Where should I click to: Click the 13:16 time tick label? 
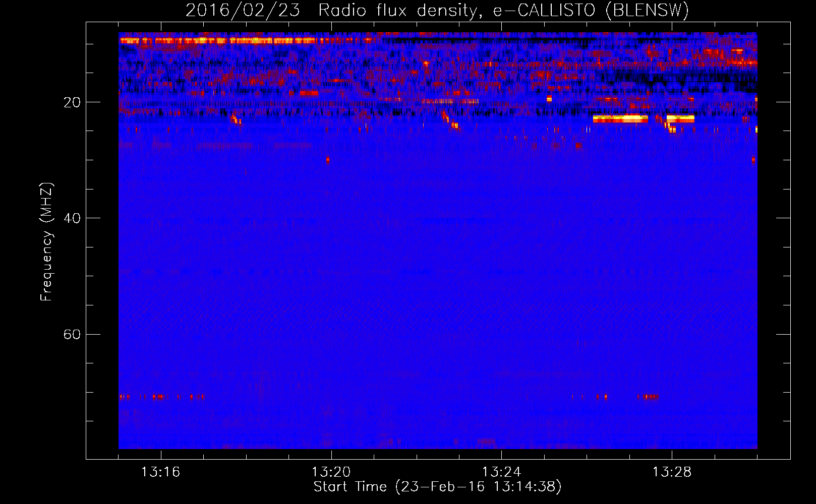point(161,472)
